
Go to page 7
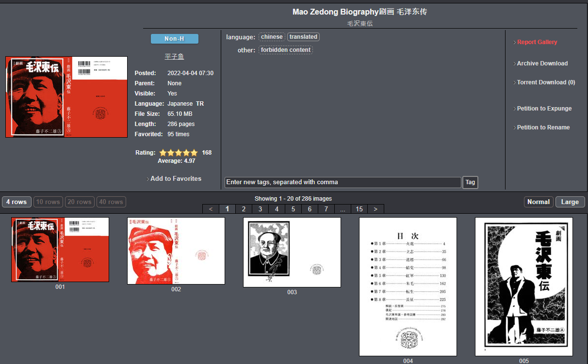[326, 209]
